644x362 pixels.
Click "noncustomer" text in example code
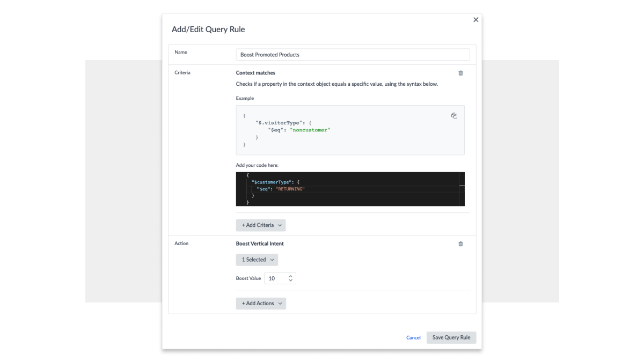pos(310,130)
